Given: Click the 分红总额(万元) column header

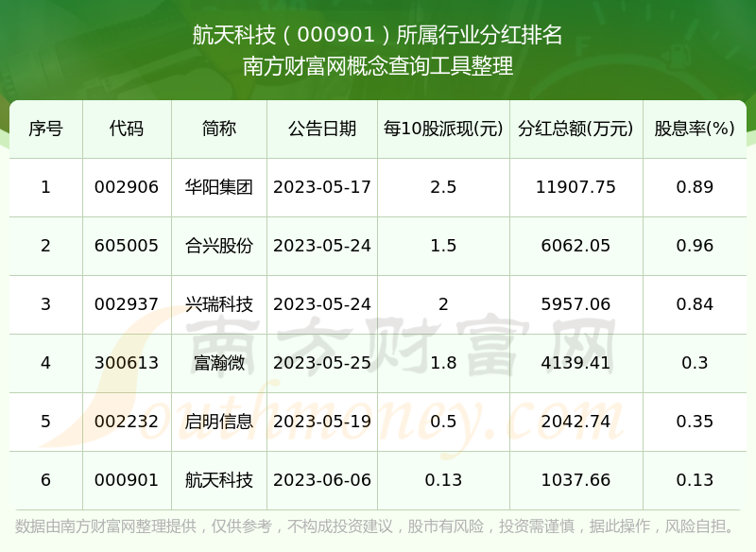Looking at the screenshot, I should click(576, 129).
